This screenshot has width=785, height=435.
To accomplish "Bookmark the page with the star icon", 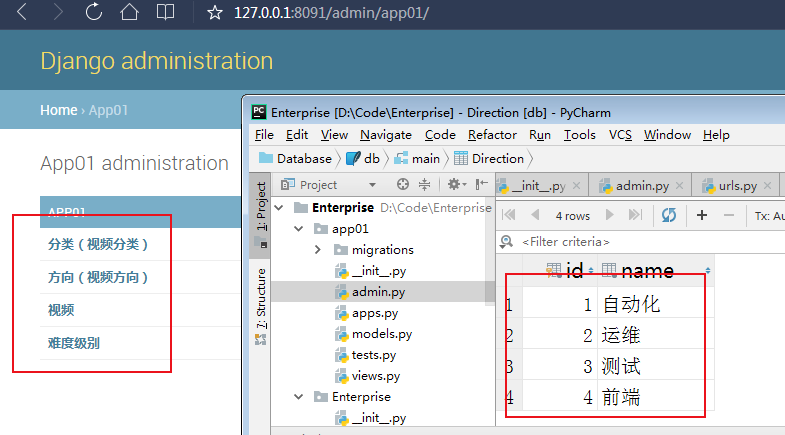I will tap(215, 13).
